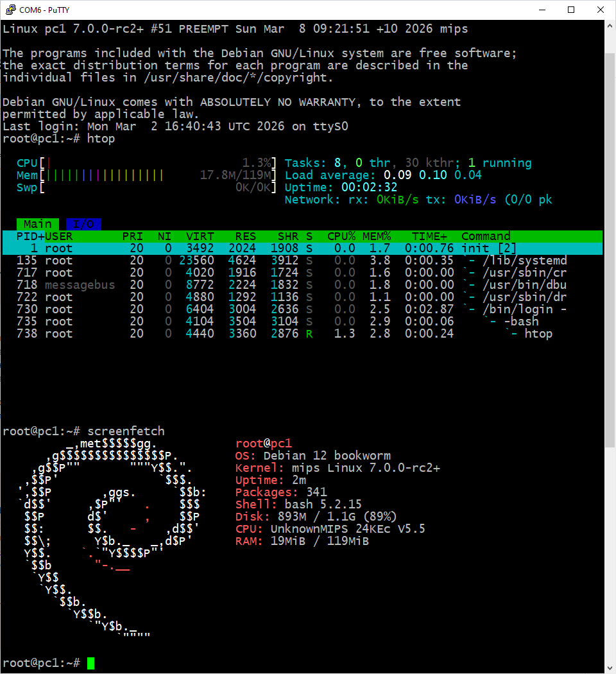Sort by the CPU% column header
This screenshot has height=674, width=616.
point(341,236)
